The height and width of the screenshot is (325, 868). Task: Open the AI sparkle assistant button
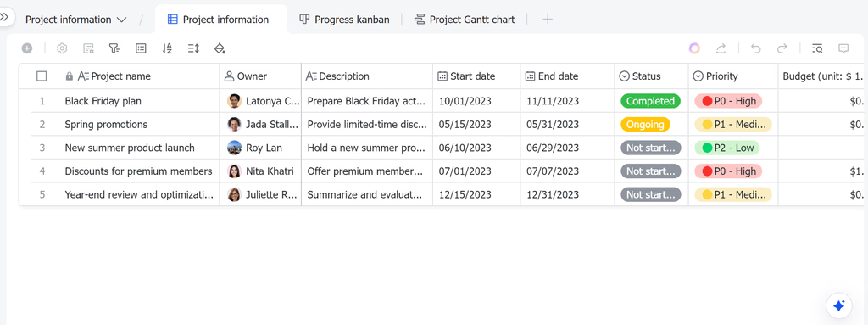(x=838, y=305)
